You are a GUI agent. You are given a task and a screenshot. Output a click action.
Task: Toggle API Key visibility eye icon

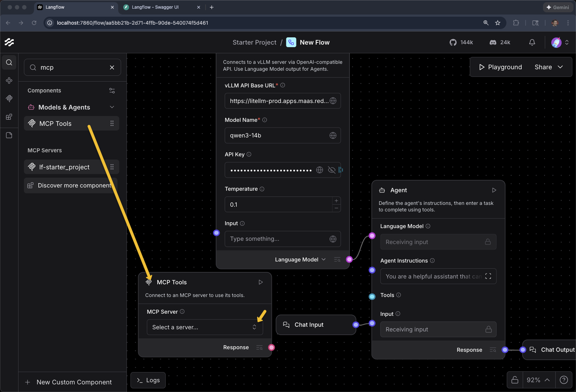point(331,170)
